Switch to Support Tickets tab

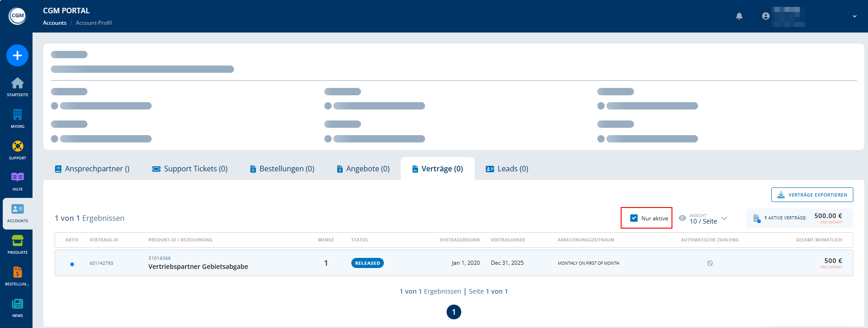[x=190, y=169]
